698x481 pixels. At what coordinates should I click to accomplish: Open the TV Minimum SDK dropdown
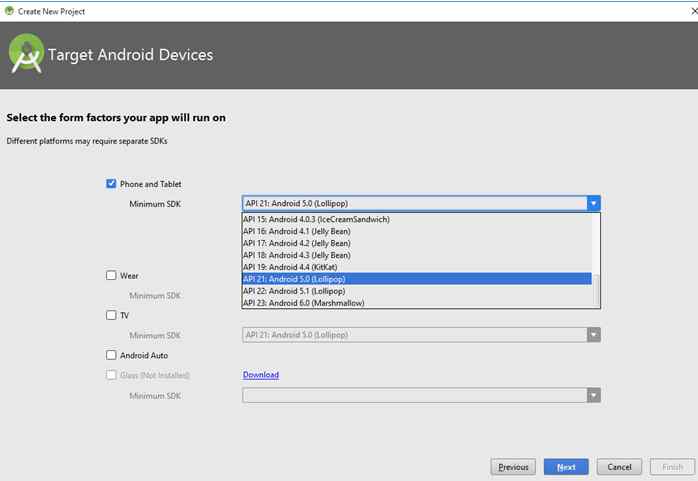tap(594, 335)
